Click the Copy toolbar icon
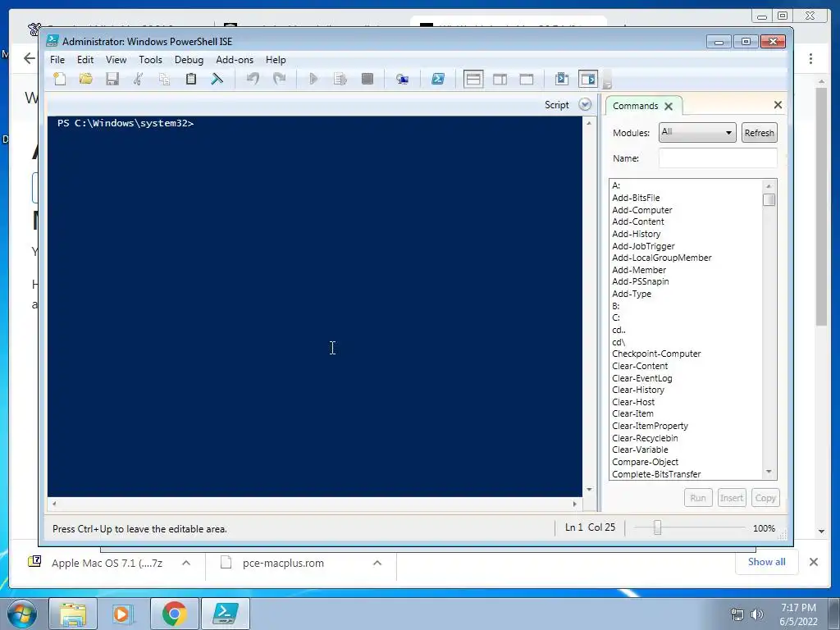This screenshot has height=630, width=840. (164, 80)
